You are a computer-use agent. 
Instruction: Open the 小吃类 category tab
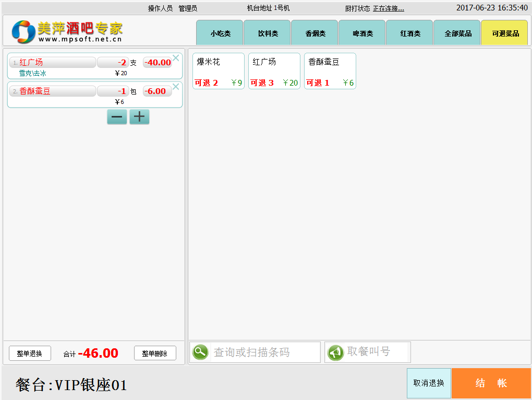(x=220, y=33)
